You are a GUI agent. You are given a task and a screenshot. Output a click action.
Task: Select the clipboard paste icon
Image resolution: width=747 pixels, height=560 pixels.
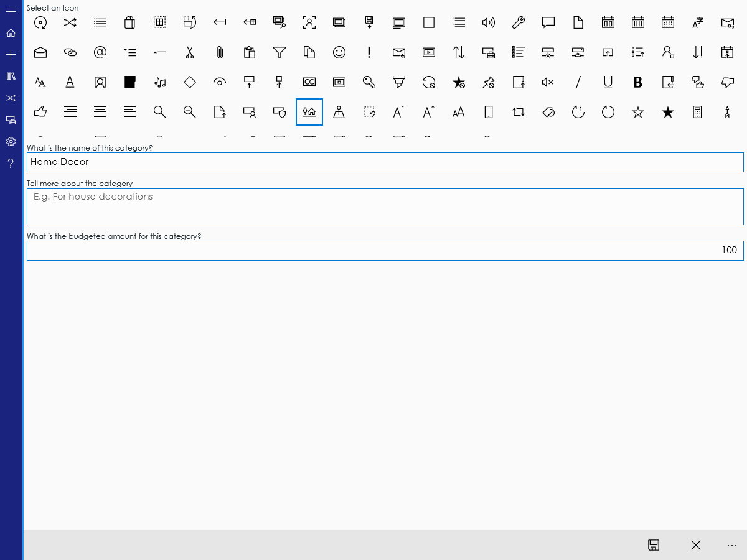click(250, 52)
